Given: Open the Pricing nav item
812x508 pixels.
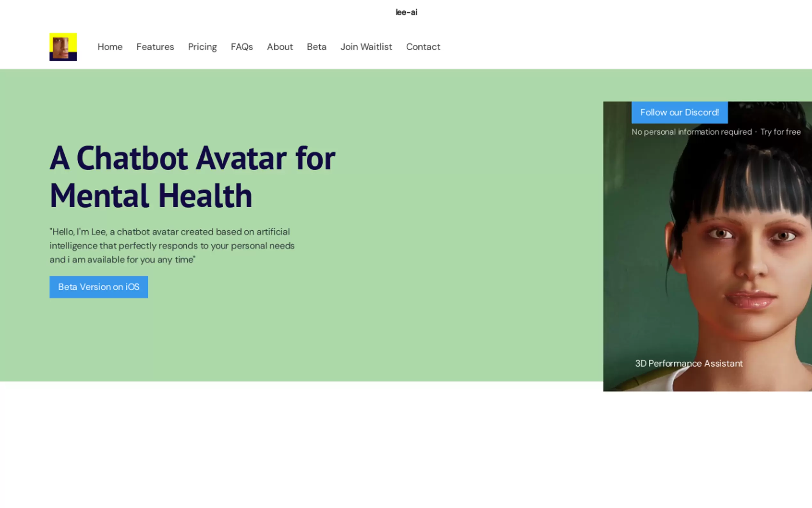Looking at the screenshot, I should point(202,47).
